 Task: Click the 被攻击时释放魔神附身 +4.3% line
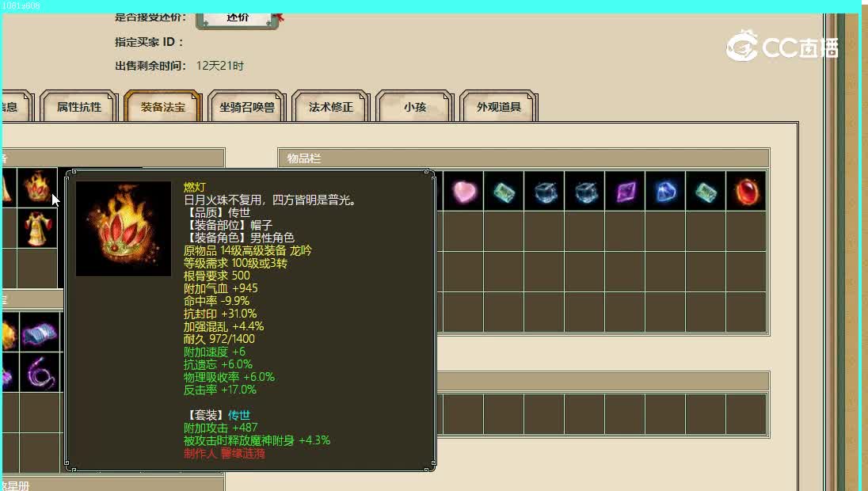(x=257, y=440)
